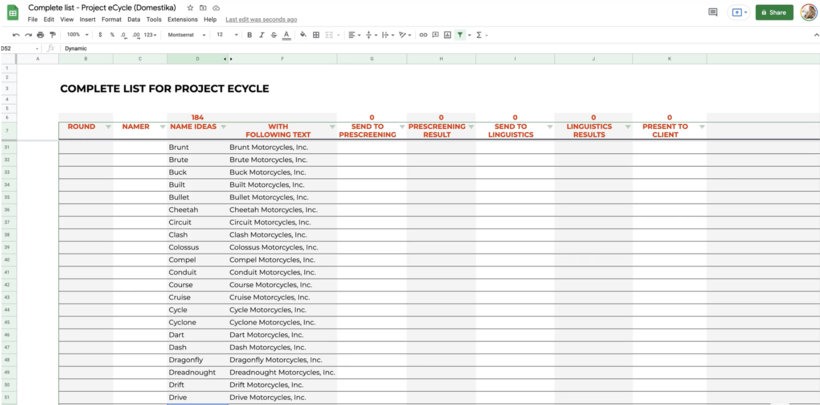Screen dimensions: 820x405
Task: Open the fill color picker
Action: (303, 35)
